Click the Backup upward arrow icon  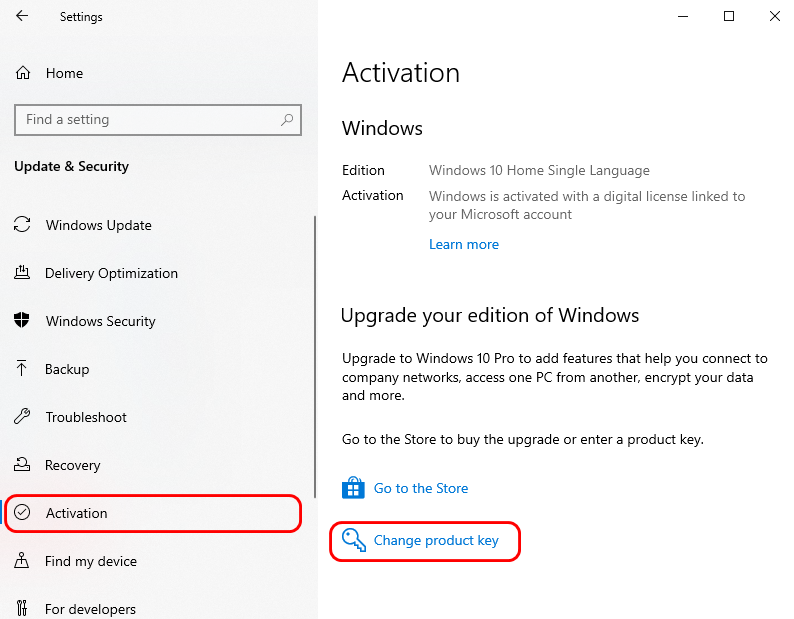click(x=21, y=368)
